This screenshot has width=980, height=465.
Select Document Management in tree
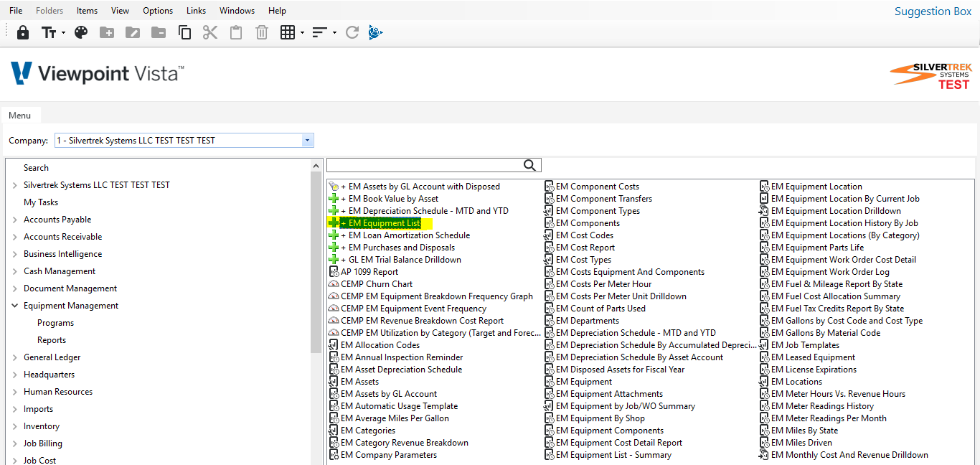pos(70,288)
